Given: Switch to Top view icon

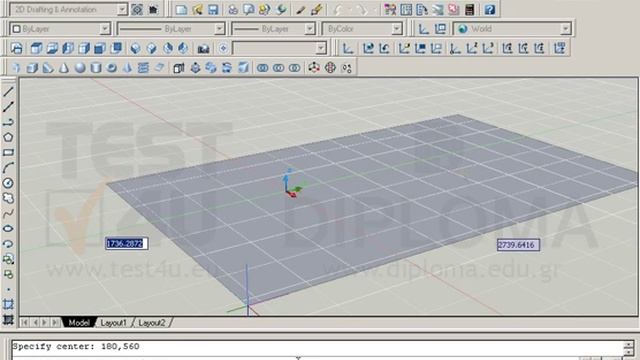Looking at the screenshot, I should tap(36, 48).
